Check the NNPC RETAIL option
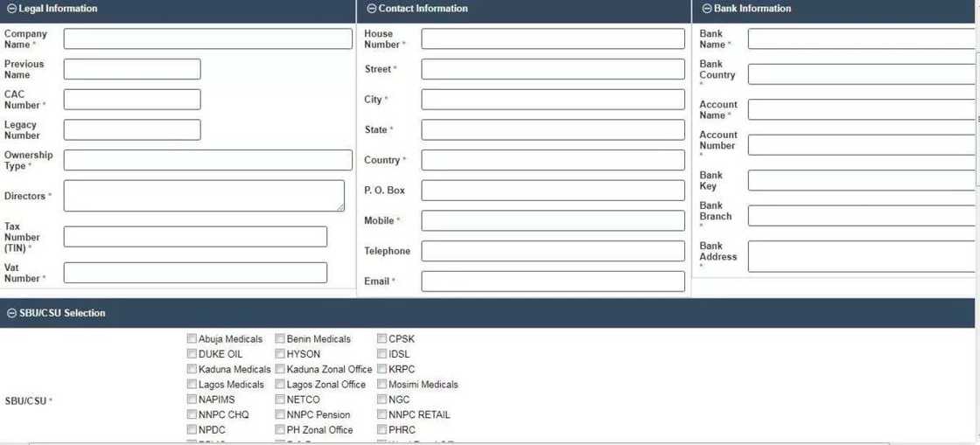Screen dimensions: 980x445 click(x=382, y=414)
